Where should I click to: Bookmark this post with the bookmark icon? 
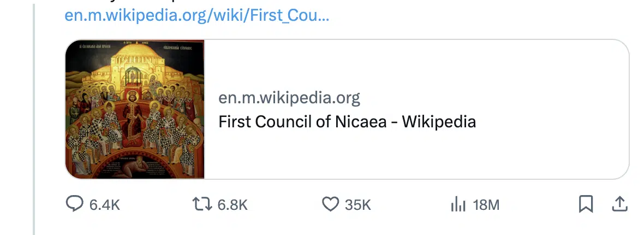point(586,204)
